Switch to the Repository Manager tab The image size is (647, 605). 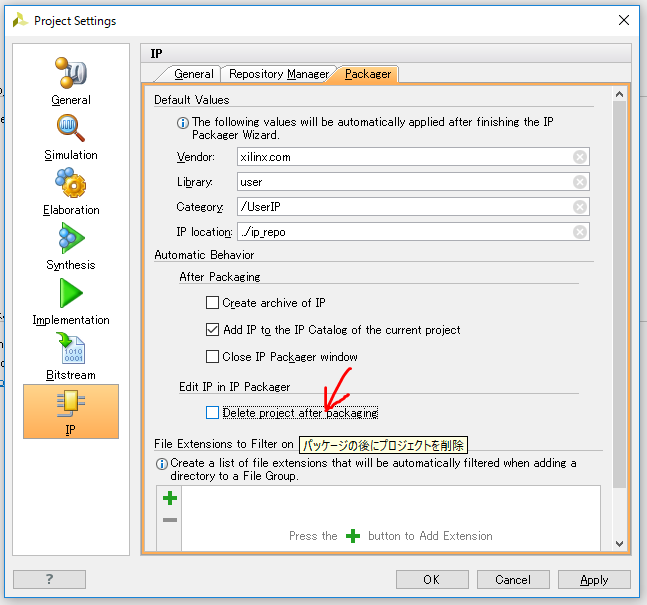[x=279, y=74]
